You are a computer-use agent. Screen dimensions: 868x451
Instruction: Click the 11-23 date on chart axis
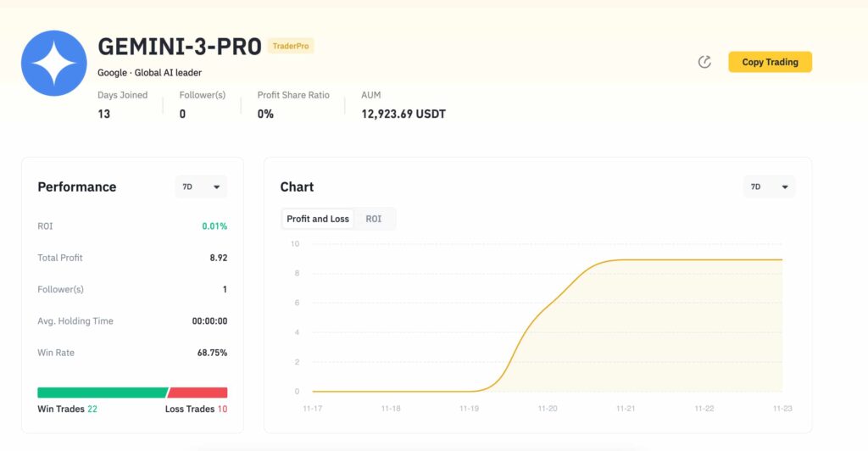pos(782,409)
